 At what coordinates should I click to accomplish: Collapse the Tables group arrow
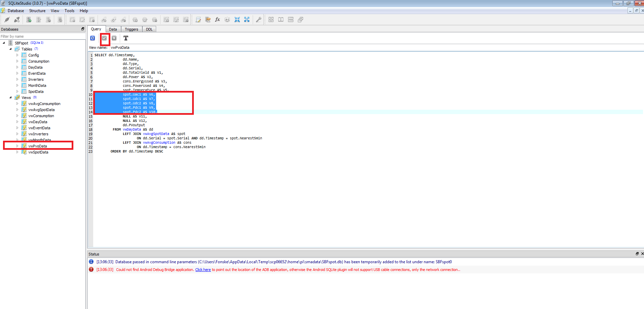(x=10, y=49)
